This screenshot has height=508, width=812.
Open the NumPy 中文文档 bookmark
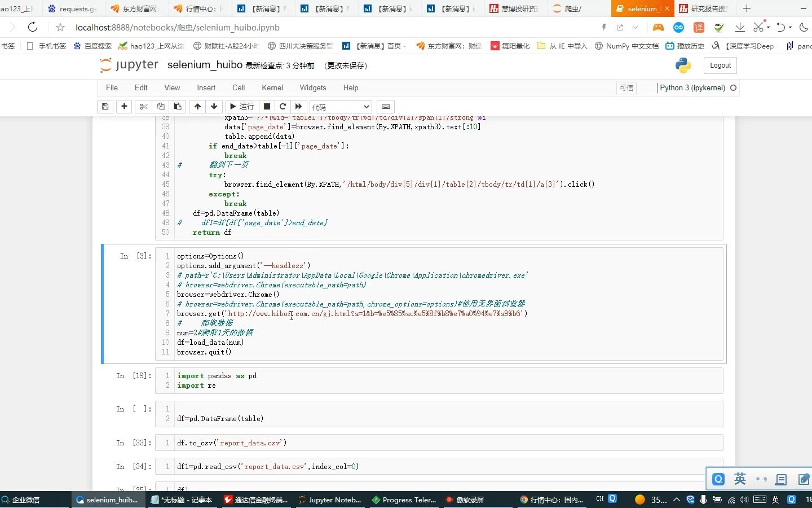coord(626,46)
